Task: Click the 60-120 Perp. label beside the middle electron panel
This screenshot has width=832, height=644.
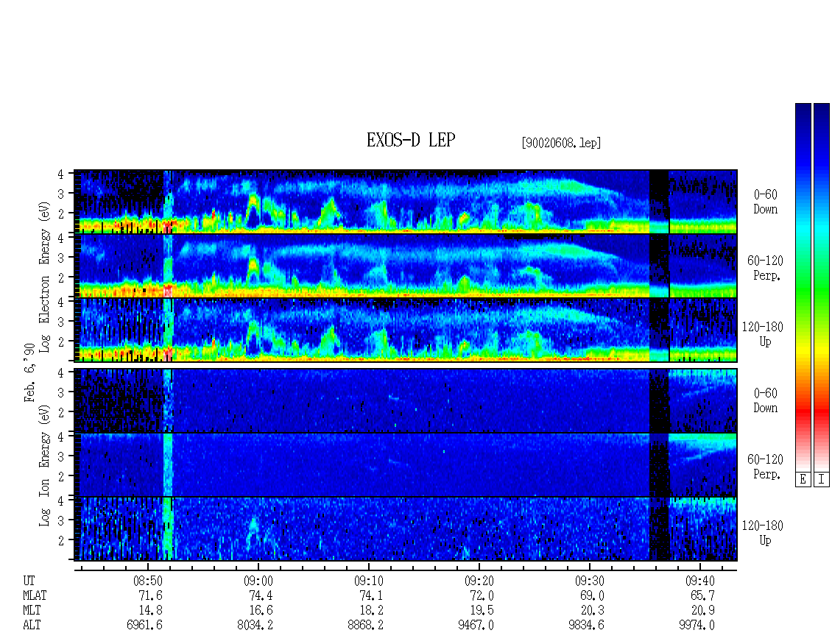Action: coord(765,268)
